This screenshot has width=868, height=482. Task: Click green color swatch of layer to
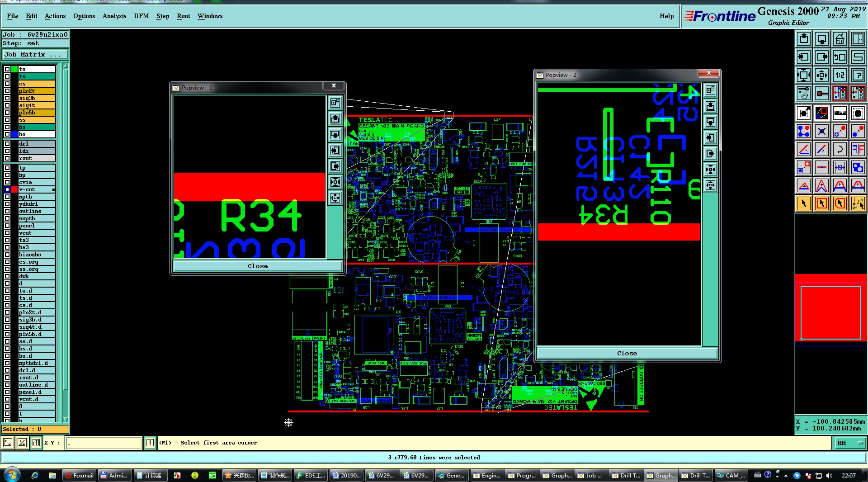coord(14,69)
